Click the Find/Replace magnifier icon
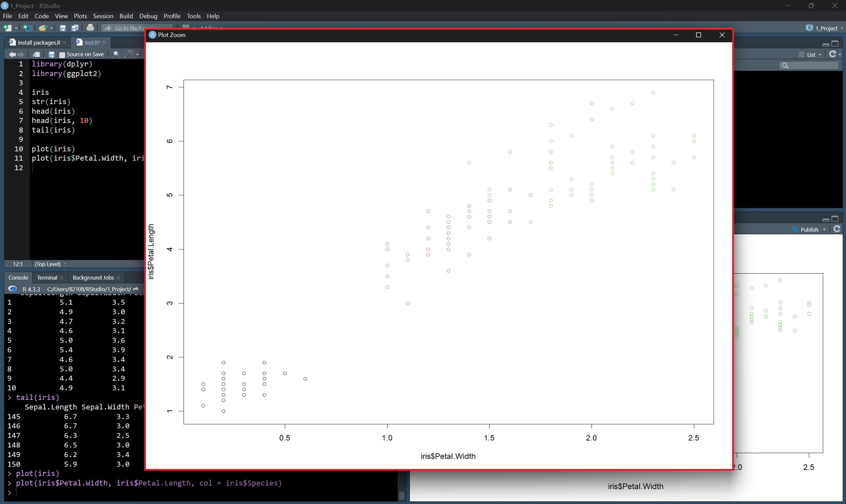 click(x=116, y=54)
